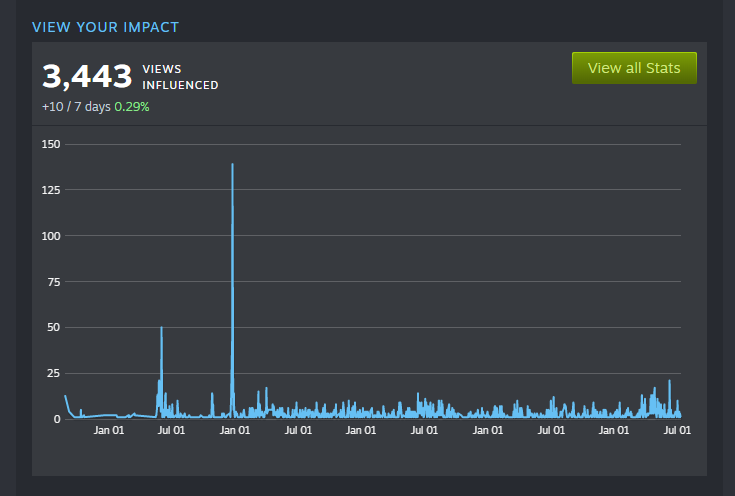
Task: Open the VIEW YOUR IMPACT heading
Action: [105, 27]
